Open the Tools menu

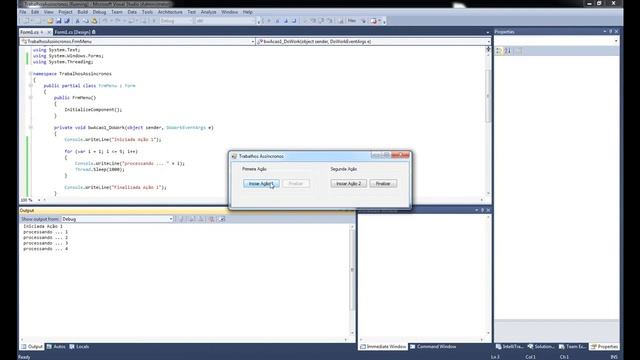(x=147, y=12)
